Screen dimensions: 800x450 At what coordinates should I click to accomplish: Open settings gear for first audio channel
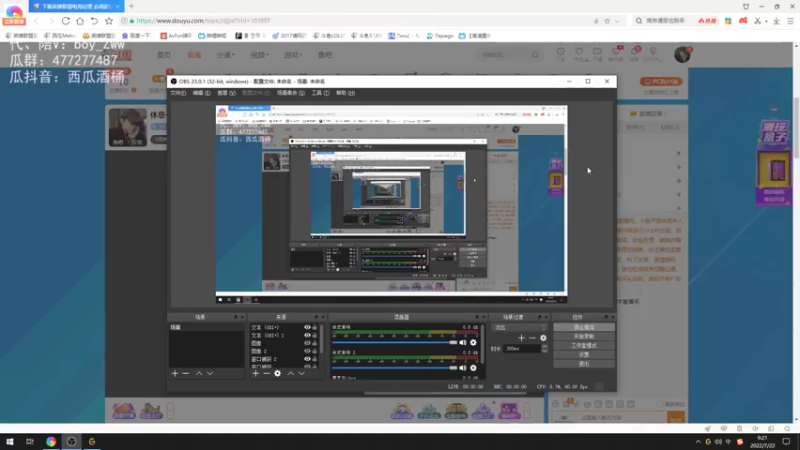[473, 342]
